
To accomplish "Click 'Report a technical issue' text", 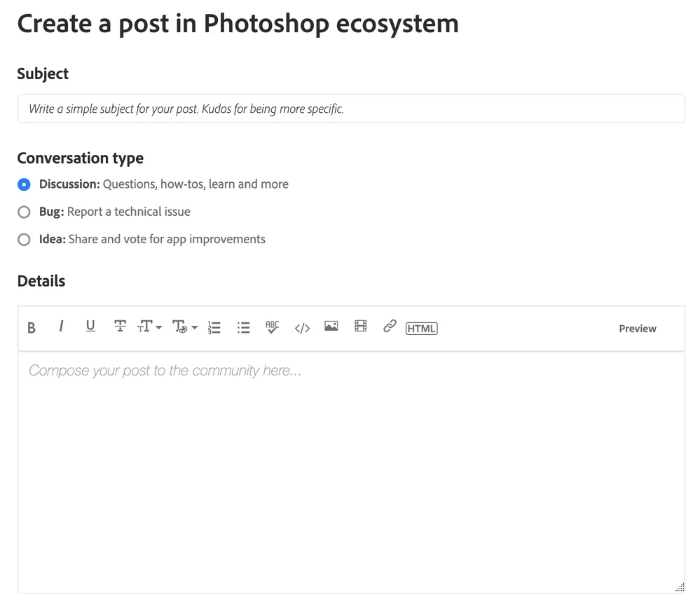I will [x=128, y=212].
